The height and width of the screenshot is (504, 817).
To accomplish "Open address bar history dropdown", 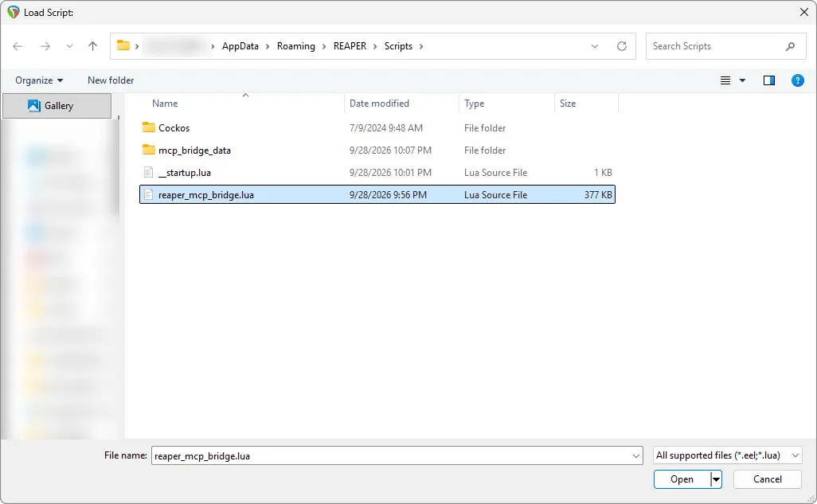I will (595, 46).
